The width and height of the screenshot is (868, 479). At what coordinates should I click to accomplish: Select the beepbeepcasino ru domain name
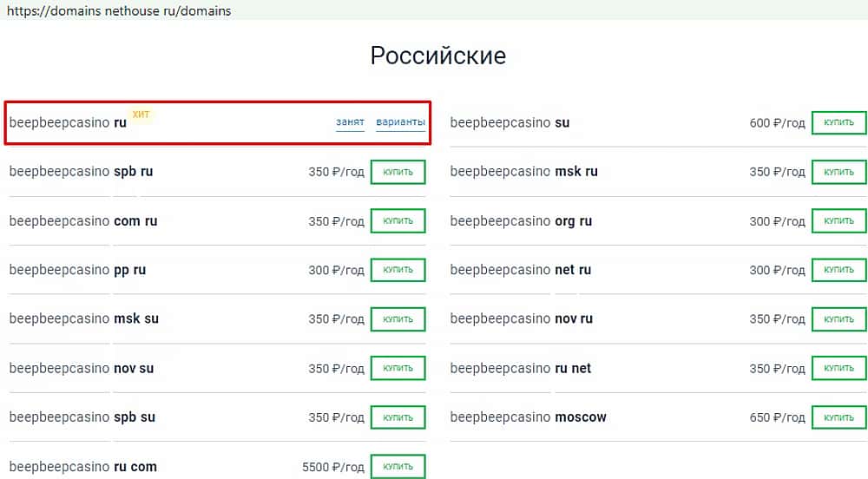coord(68,123)
